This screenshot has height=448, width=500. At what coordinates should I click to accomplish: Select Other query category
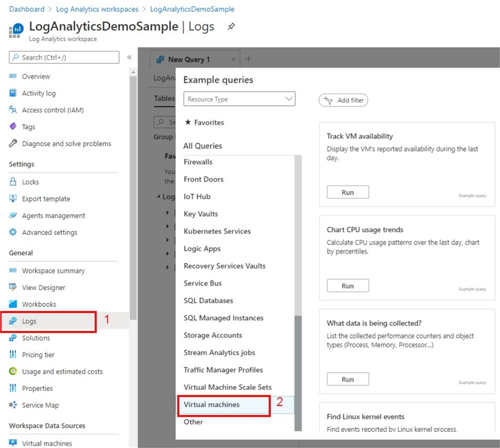pyautogui.click(x=193, y=422)
